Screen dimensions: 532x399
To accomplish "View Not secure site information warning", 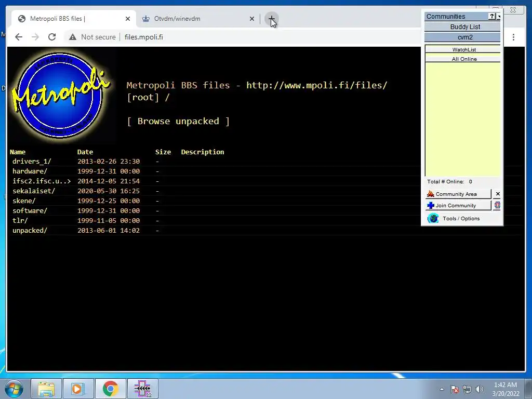I will click(92, 37).
